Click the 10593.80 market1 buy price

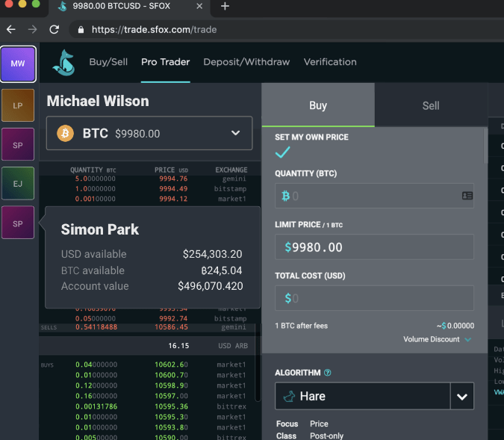(x=171, y=427)
